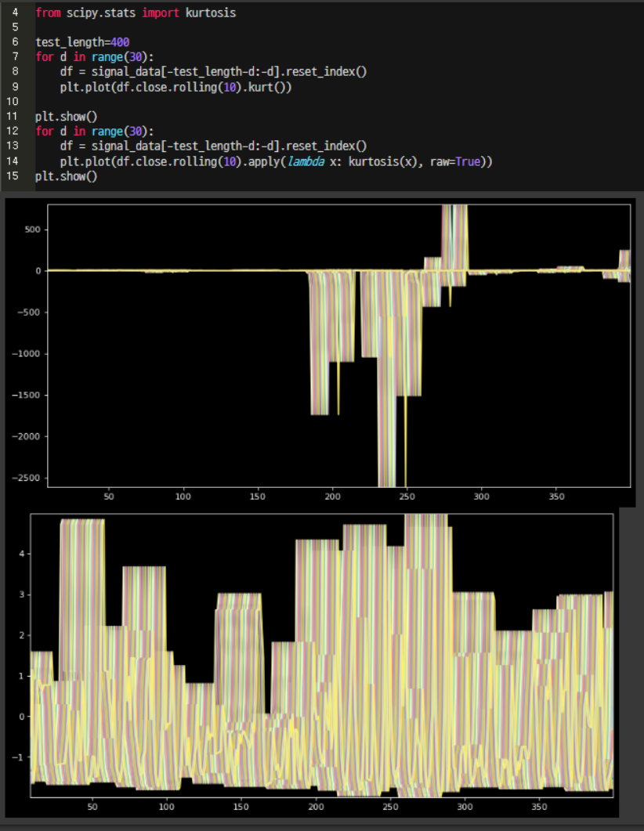Select the 'test_length=400' assignment line
The height and width of the screenshot is (831, 644).
pyautogui.click(x=82, y=42)
